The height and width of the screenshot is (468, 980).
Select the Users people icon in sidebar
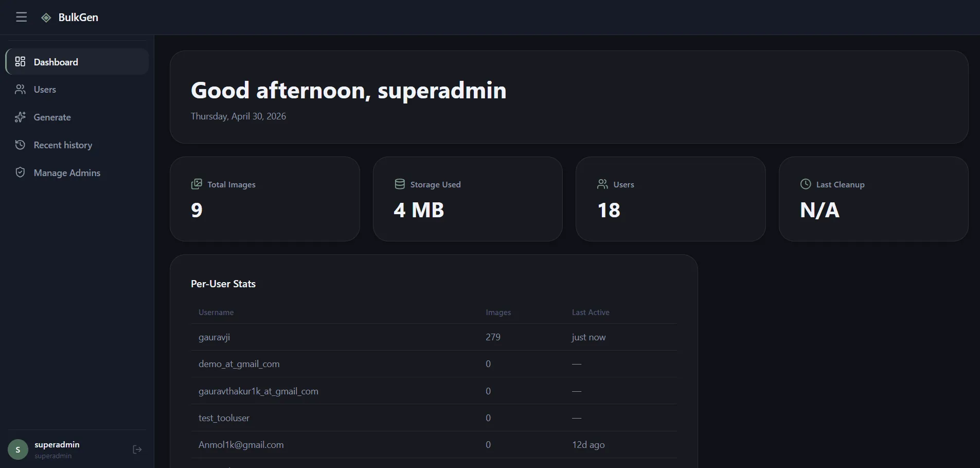pos(20,90)
